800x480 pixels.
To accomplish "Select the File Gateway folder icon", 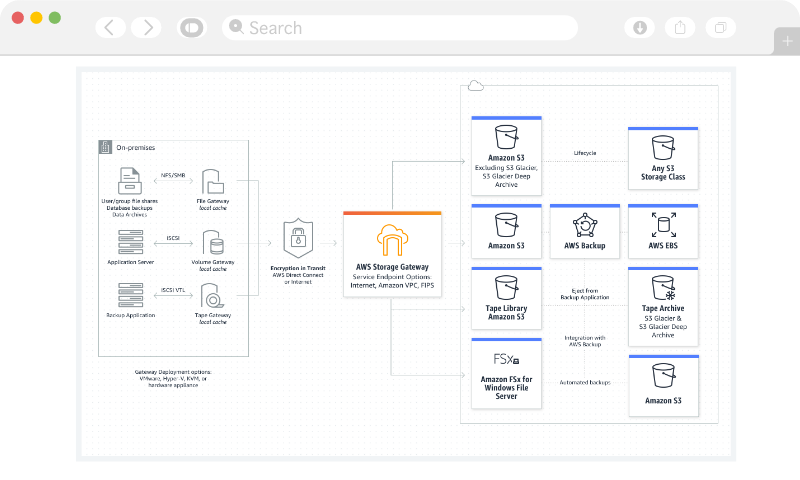I will (x=213, y=182).
